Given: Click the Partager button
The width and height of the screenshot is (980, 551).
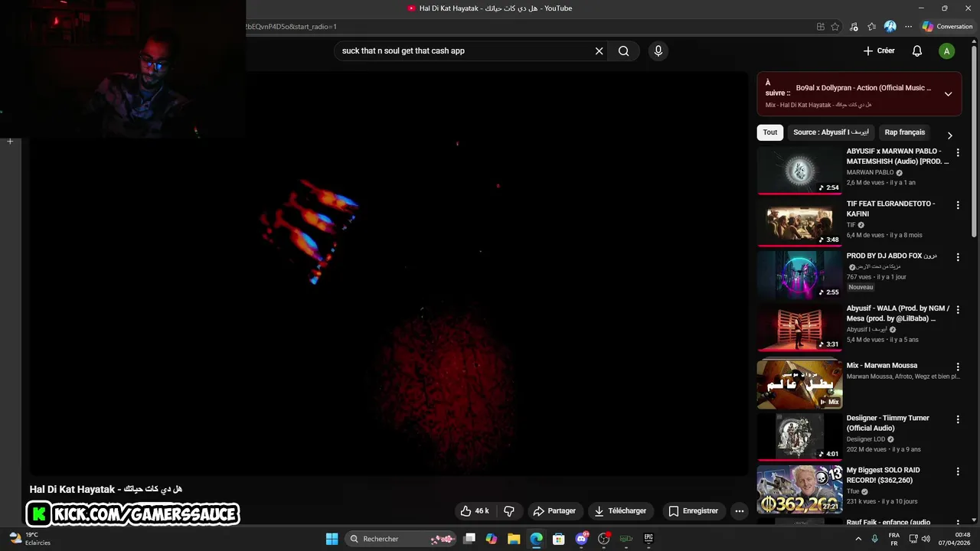Looking at the screenshot, I should 554,511.
